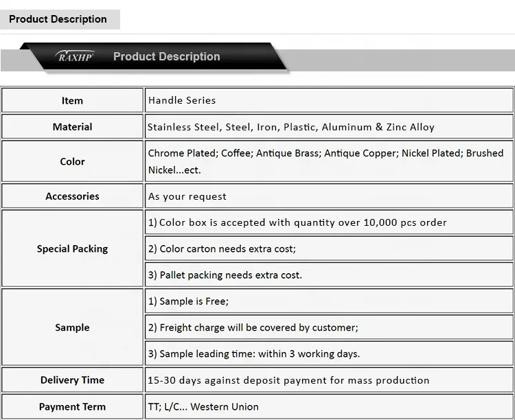Click the Color label cell

[x=72, y=162]
